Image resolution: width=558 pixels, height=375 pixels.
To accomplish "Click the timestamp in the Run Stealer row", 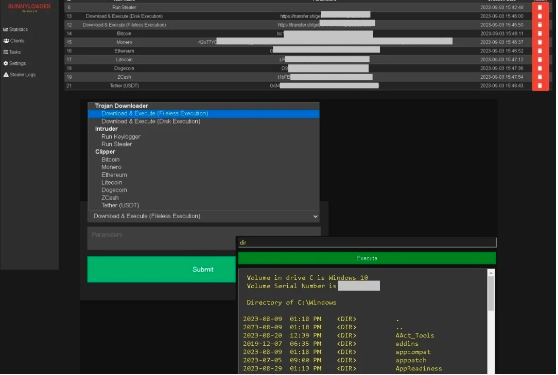I will point(502,7).
